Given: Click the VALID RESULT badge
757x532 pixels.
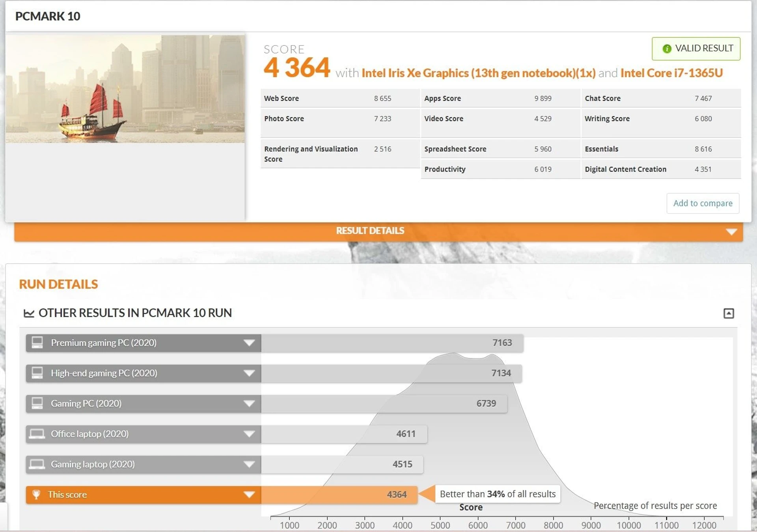Looking at the screenshot, I should [x=696, y=49].
